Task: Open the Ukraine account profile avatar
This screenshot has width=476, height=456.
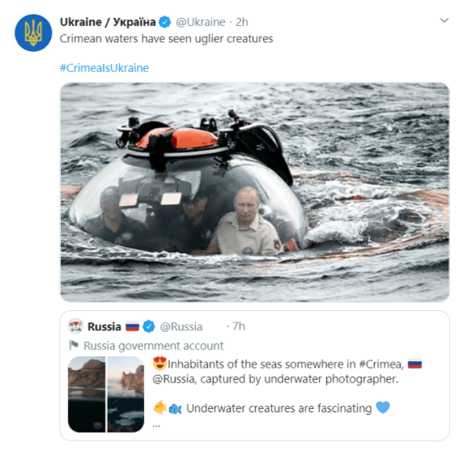Action: click(x=33, y=33)
